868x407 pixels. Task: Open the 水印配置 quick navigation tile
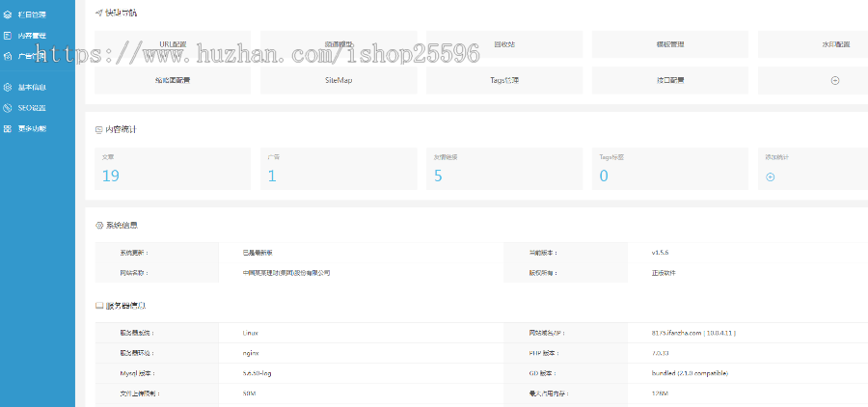pos(813,44)
